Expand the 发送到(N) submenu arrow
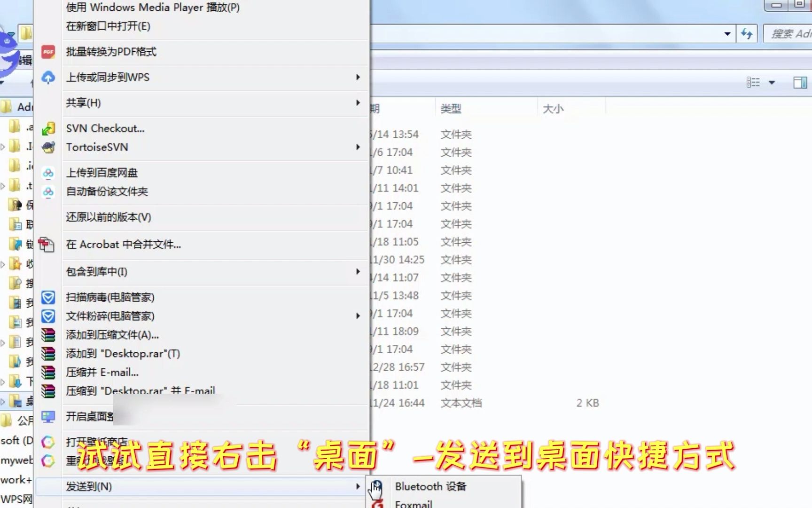The image size is (812, 508). (358, 487)
